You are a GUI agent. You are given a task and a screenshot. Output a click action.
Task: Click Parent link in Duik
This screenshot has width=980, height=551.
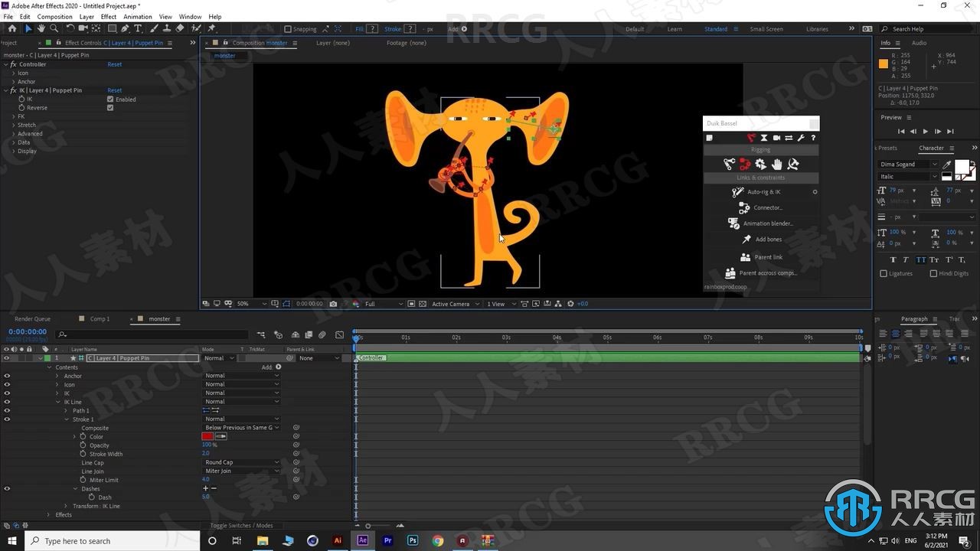click(x=768, y=257)
